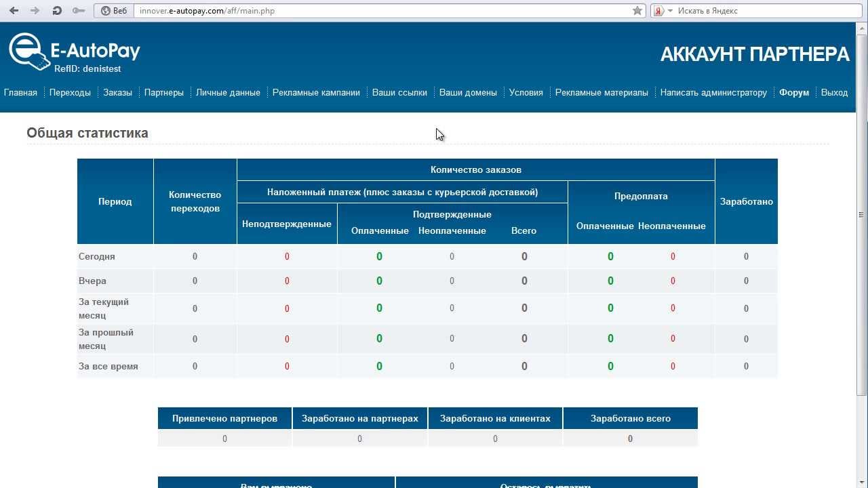This screenshot has width=868, height=488.
Task: Click the Заработано column header in the statistics table
Action: click(747, 201)
